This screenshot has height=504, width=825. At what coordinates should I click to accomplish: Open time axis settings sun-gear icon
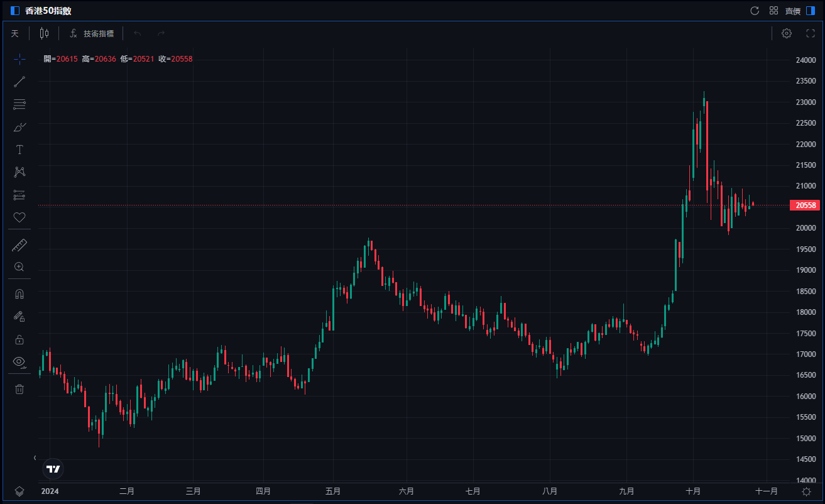(x=806, y=491)
